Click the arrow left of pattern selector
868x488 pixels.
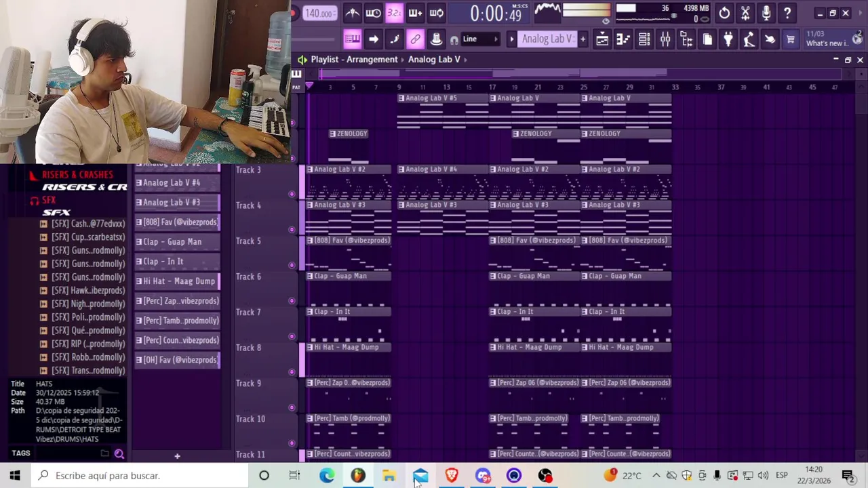512,39
